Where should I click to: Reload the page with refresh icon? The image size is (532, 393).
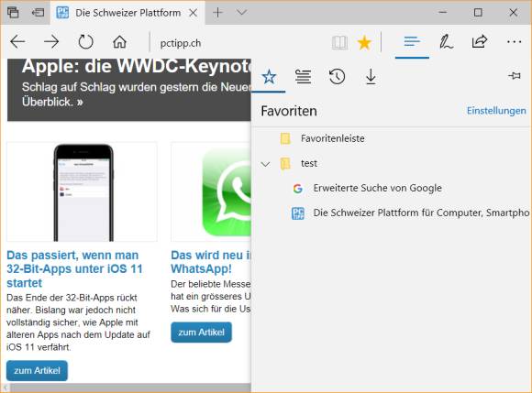pyautogui.click(x=85, y=42)
